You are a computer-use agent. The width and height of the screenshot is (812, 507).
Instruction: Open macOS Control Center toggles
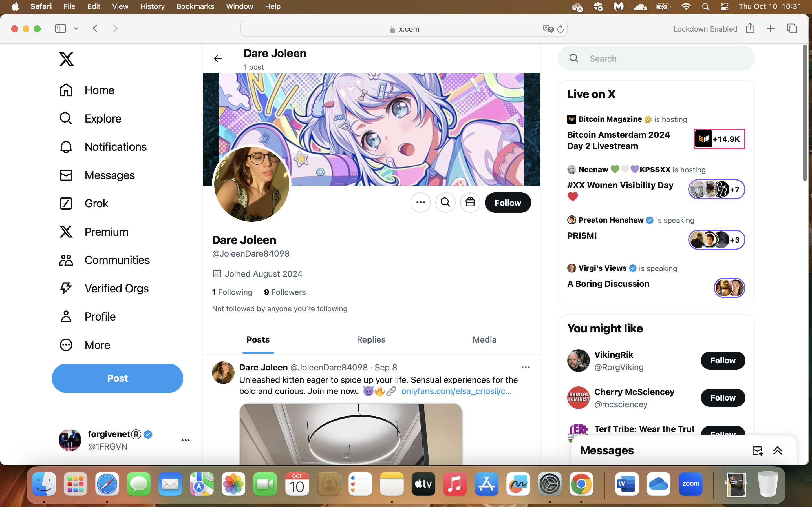(x=724, y=7)
